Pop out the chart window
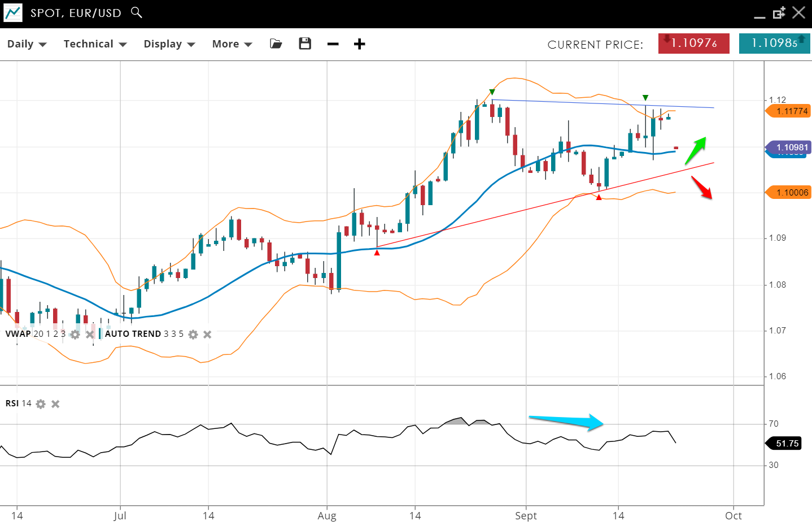This screenshot has width=812, height=525. [779, 13]
